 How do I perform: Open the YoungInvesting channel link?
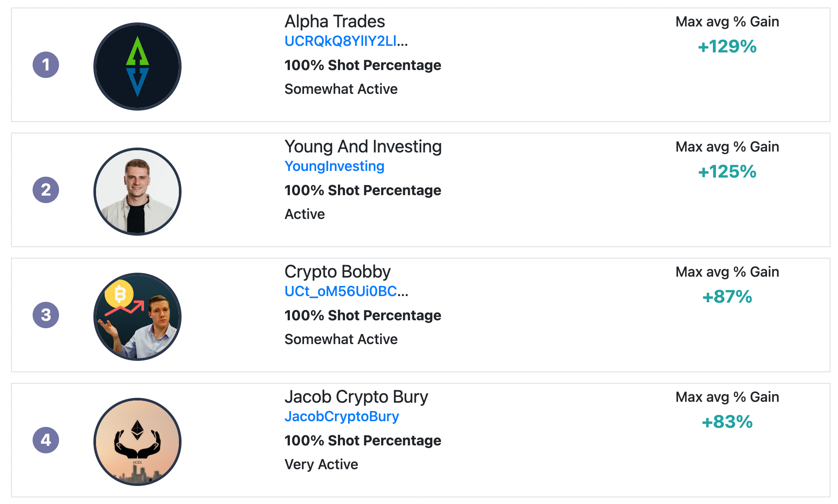coord(334,166)
